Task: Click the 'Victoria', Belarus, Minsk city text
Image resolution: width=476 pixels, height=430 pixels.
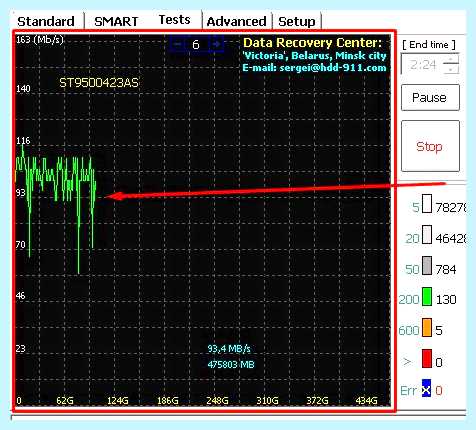Action: click(x=314, y=55)
